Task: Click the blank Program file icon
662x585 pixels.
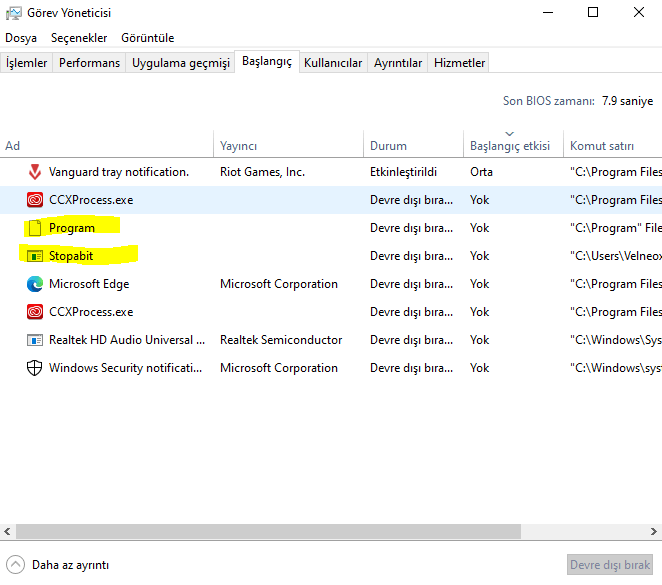Action: pyautogui.click(x=35, y=228)
